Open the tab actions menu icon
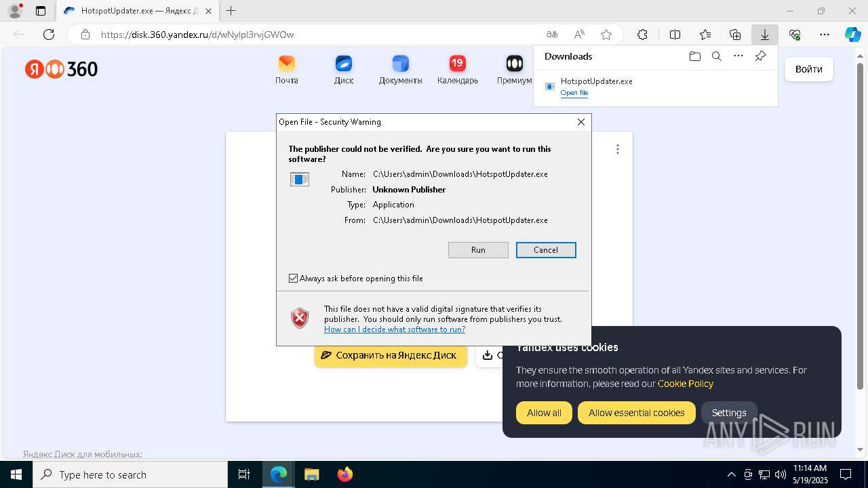The image size is (868, 488). point(41,11)
